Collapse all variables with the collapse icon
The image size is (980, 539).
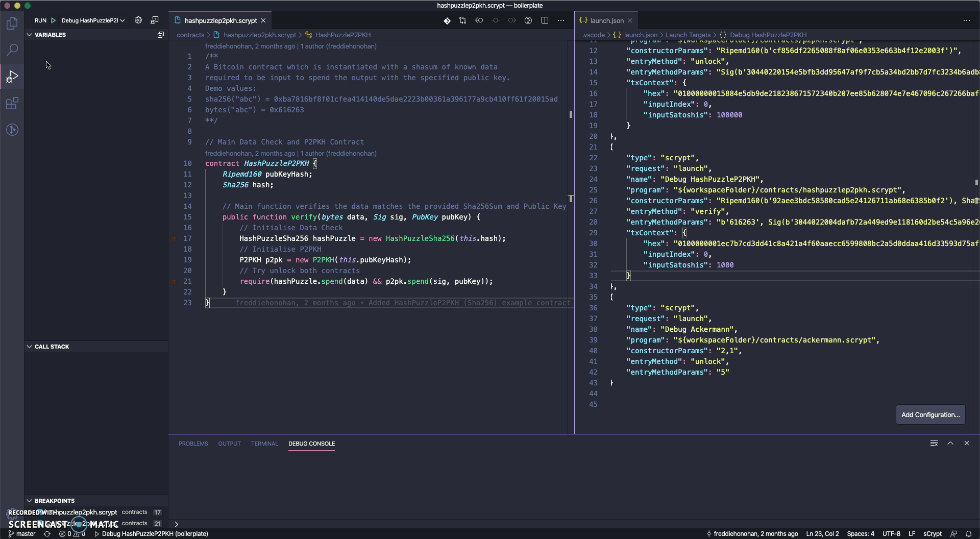click(160, 35)
